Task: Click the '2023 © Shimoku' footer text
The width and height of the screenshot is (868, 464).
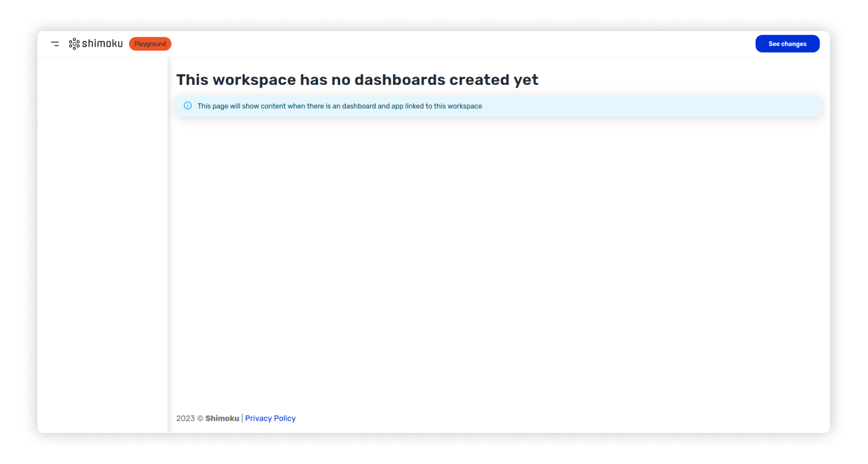Action: click(207, 418)
